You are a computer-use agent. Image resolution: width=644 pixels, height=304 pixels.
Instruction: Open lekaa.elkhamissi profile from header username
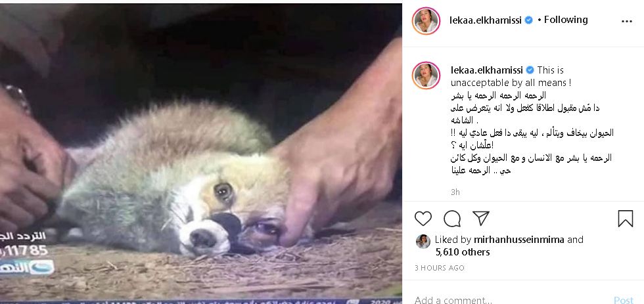pos(486,20)
